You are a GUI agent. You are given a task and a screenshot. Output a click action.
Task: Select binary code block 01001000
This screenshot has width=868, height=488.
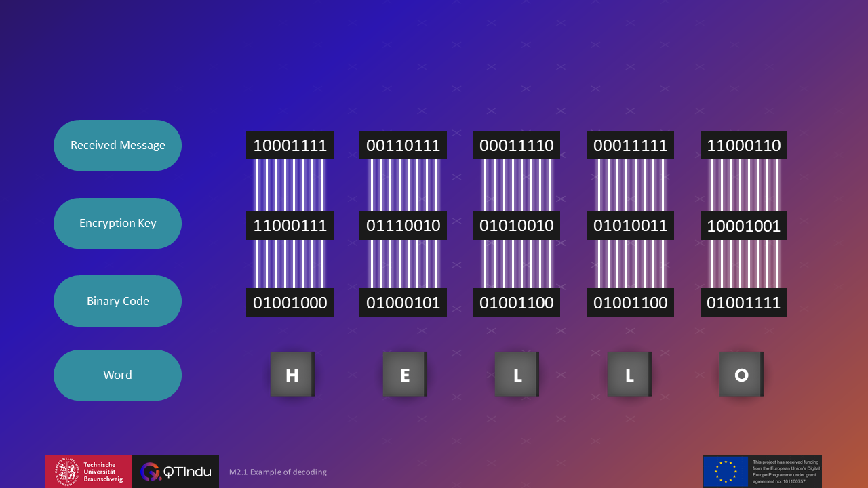coord(290,302)
